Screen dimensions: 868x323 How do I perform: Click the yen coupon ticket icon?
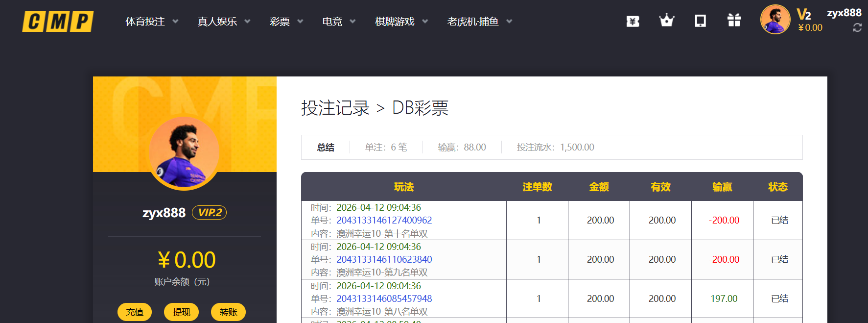click(633, 21)
